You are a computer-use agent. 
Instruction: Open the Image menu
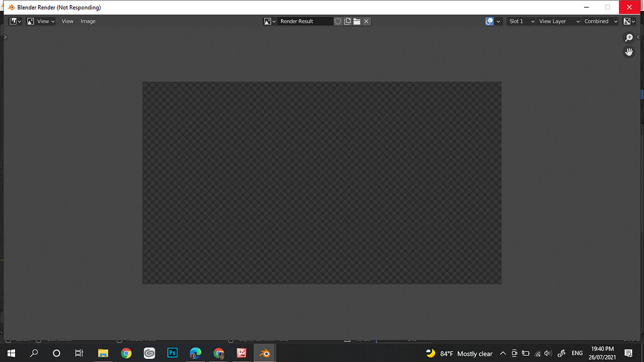(88, 21)
